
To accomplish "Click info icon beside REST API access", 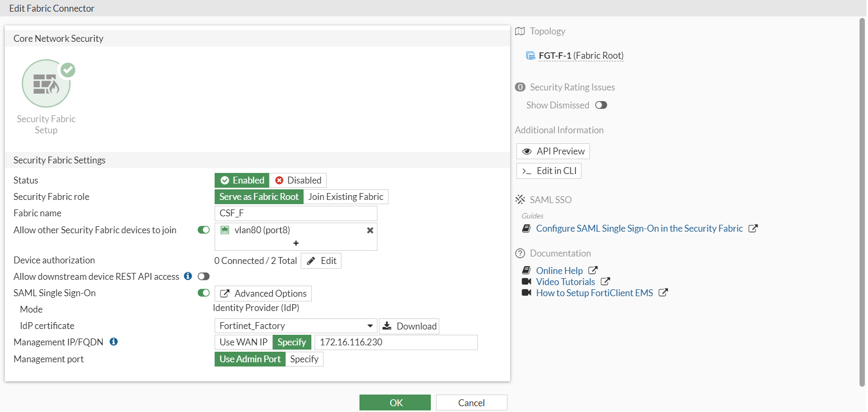I will pyautogui.click(x=188, y=276).
